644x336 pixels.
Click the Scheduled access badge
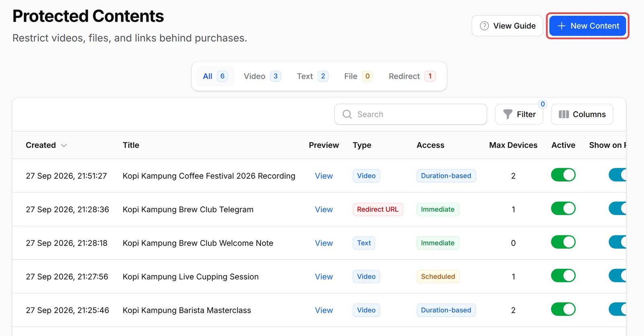pyautogui.click(x=438, y=276)
